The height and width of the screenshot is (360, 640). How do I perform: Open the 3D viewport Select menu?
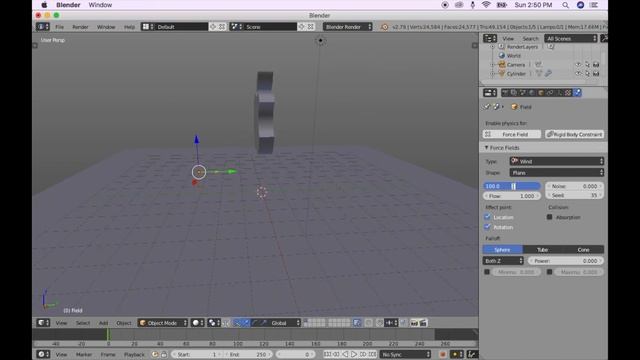tap(82, 323)
